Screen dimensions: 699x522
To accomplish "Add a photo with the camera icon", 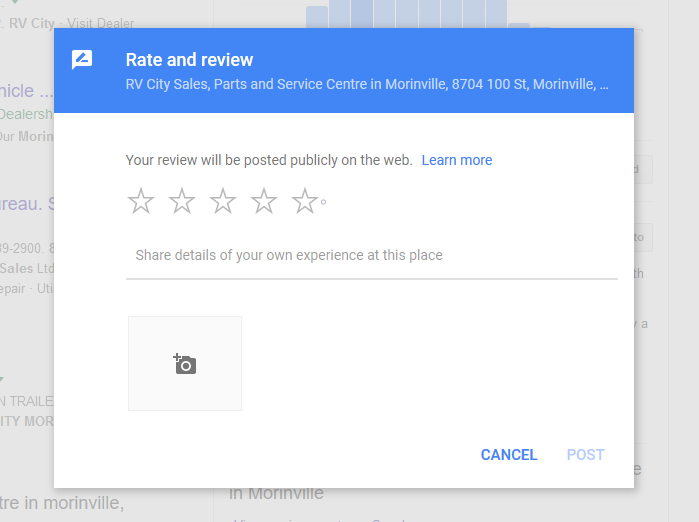I will (185, 363).
